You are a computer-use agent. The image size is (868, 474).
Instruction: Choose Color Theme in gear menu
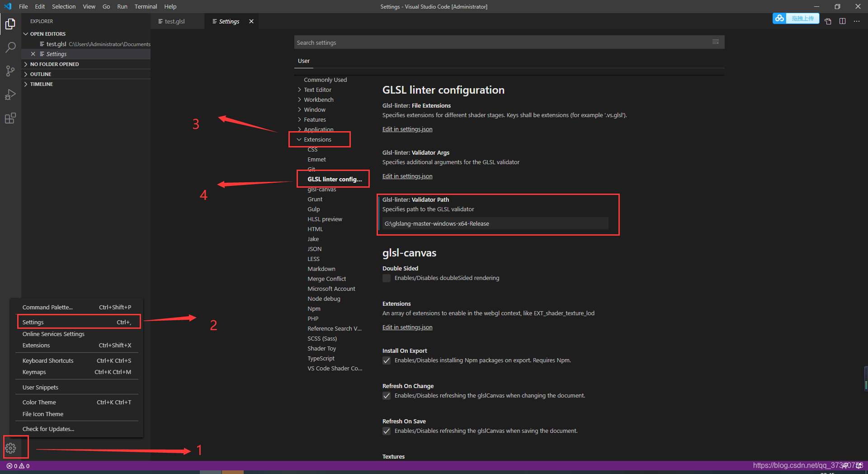pos(77,402)
